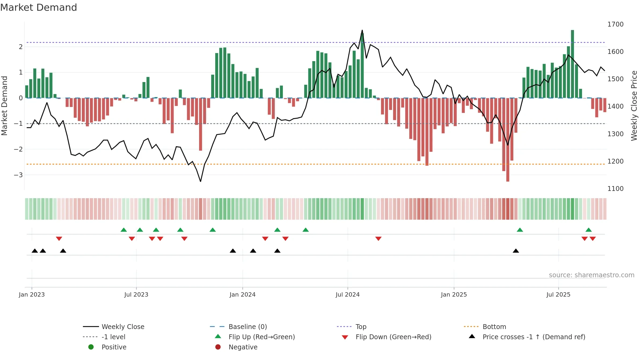Viewport: 644px width, 362px height.
Task: Click the −3 tick on Market Demand axis
Action: click(18, 175)
